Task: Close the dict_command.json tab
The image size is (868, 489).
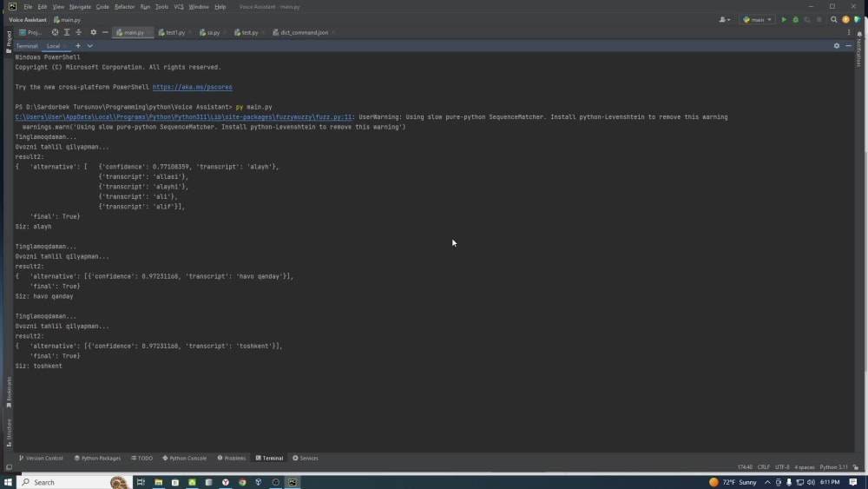Action: tap(333, 33)
